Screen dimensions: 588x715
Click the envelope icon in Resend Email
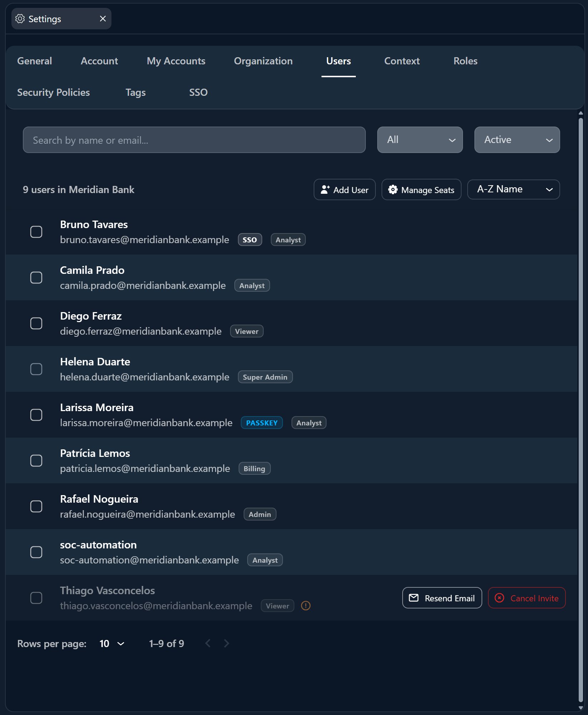click(x=414, y=598)
